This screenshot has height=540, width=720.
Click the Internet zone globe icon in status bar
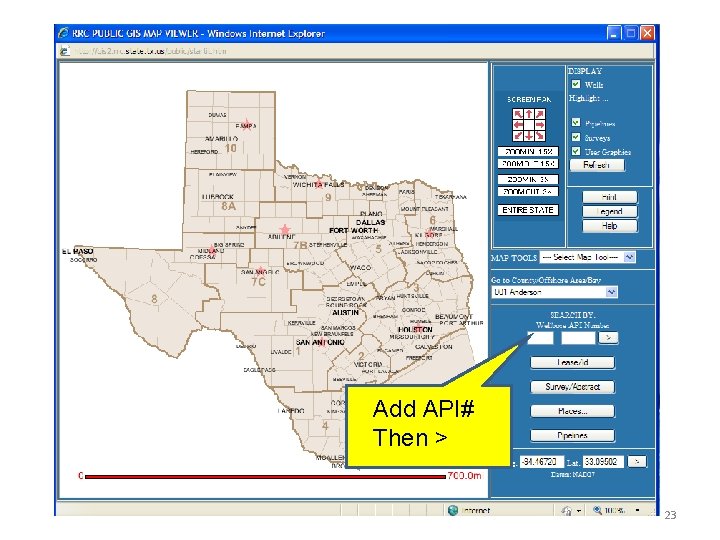click(453, 510)
